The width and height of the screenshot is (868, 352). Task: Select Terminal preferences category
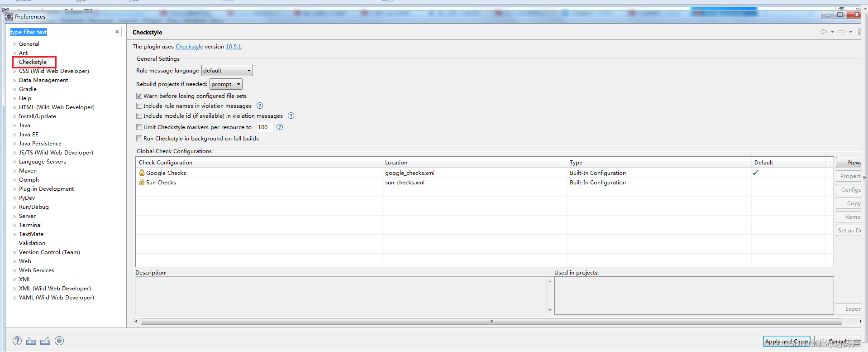[30, 225]
